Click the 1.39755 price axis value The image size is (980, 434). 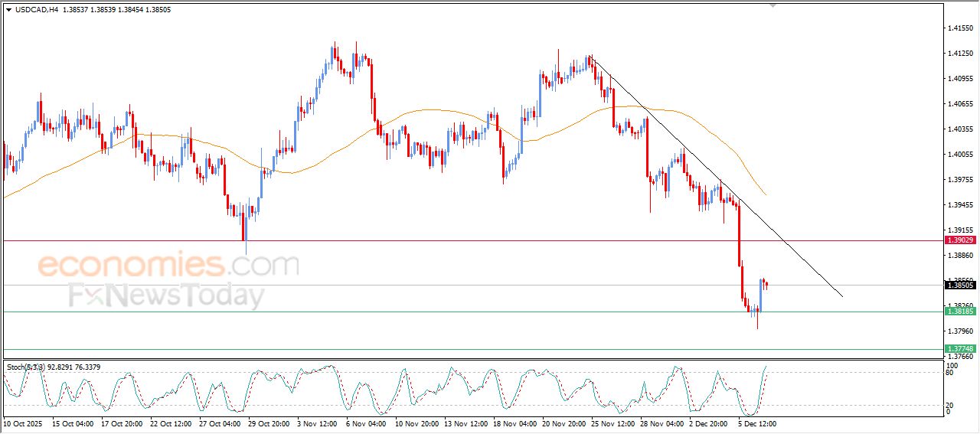click(x=960, y=180)
